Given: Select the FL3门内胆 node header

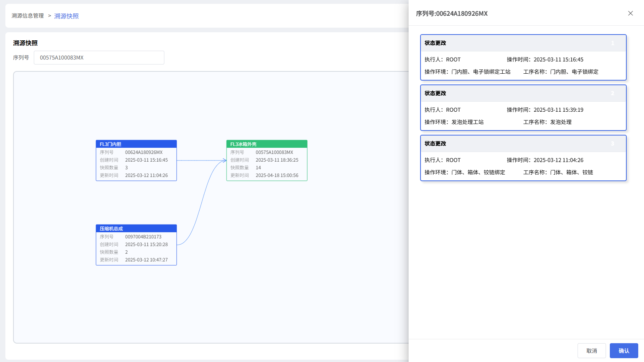Looking at the screenshot, I should tap(136, 144).
